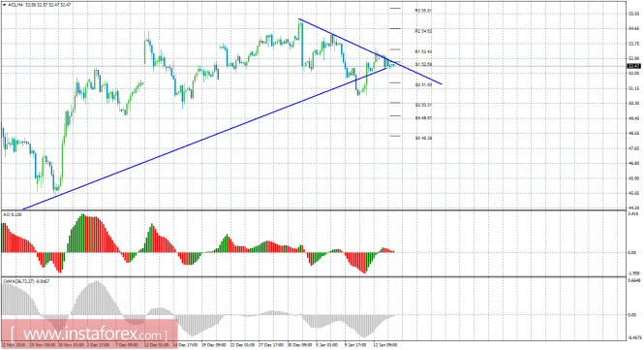This screenshot has width=644, height=350.
Task: Select the descending blue trendline
Action: click(370, 50)
